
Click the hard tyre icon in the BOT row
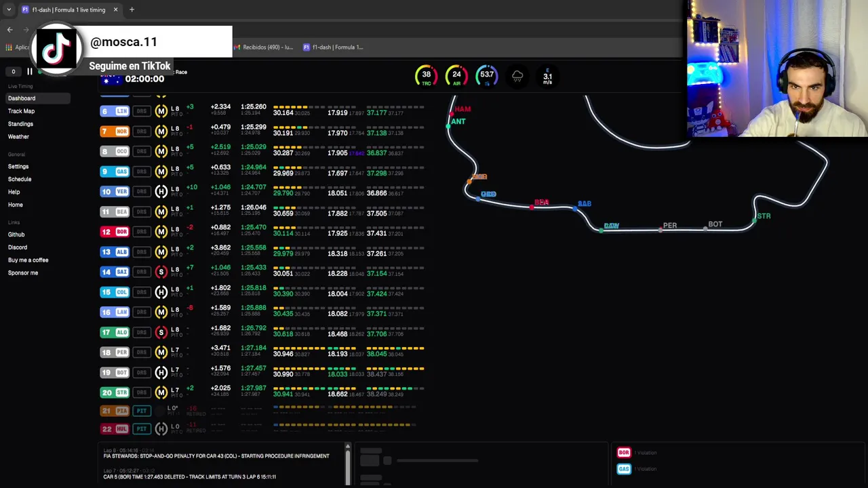click(x=161, y=372)
